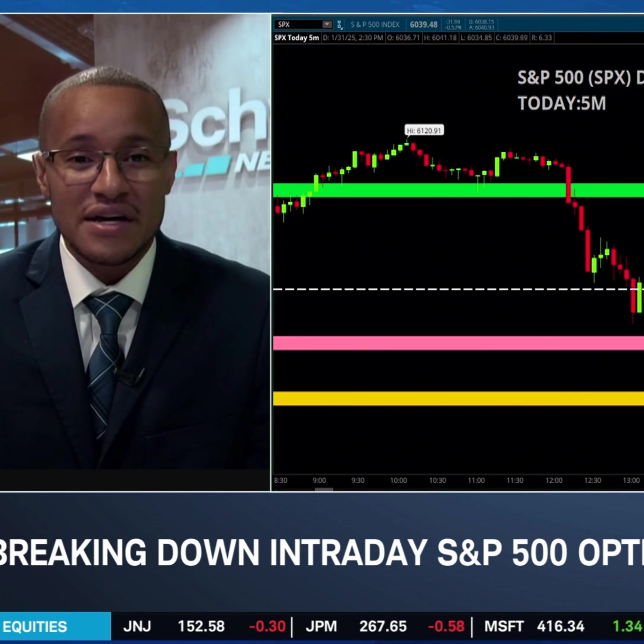Click the MSFT price 416.34

pyautogui.click(x=561, y=627)
